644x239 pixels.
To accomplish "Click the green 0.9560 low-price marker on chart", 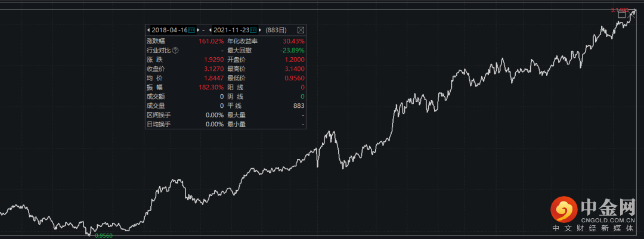I will pos(104,235).
